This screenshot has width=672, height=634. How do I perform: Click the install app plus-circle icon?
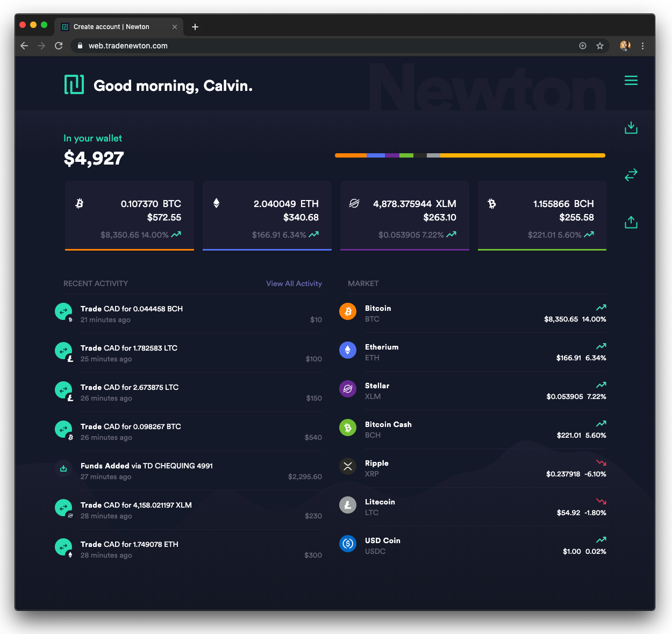583,46
